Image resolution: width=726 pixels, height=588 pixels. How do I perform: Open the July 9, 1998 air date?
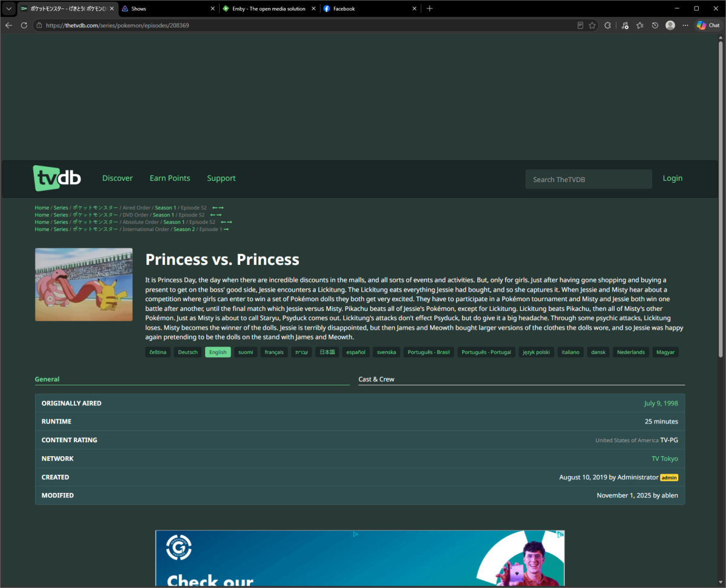coord(661,403)
